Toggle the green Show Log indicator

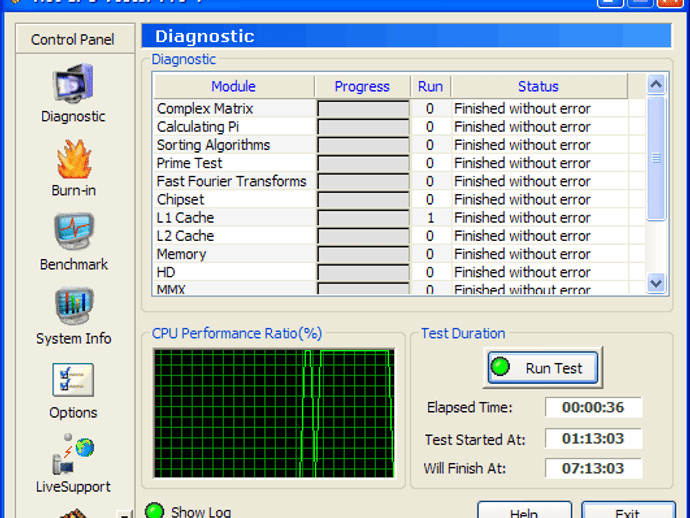[x=154, y=511]
